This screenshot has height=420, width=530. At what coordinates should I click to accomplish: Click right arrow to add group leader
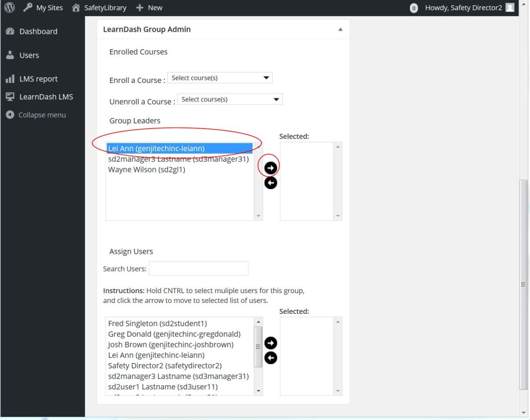click(x=270, y=168)
